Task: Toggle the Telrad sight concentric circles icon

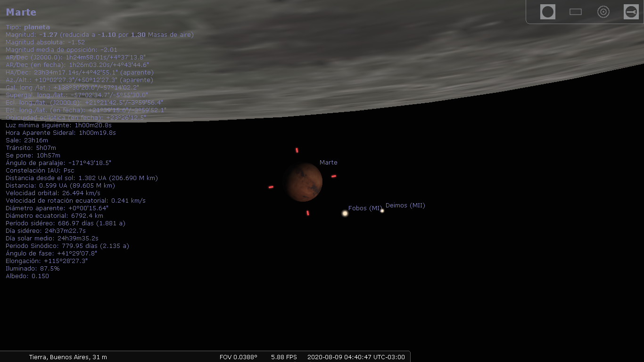Action: pyautogui.click(x=603, y=12)
